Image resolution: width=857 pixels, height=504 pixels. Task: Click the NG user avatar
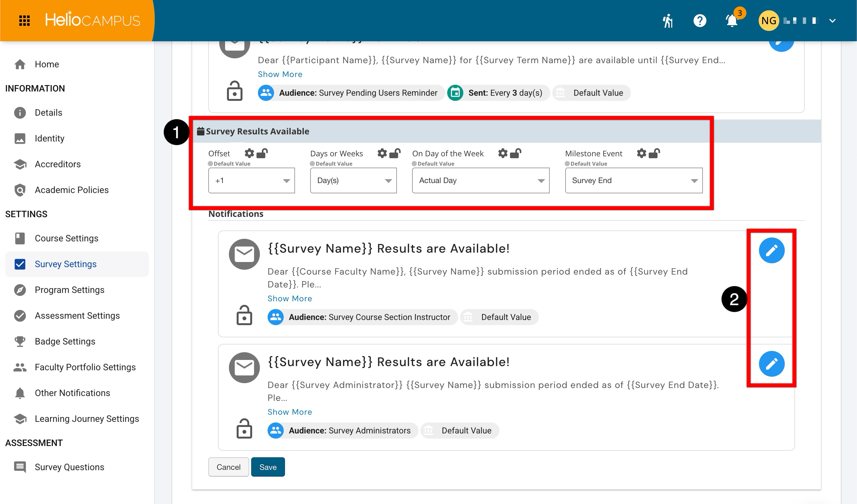(769, 20)
